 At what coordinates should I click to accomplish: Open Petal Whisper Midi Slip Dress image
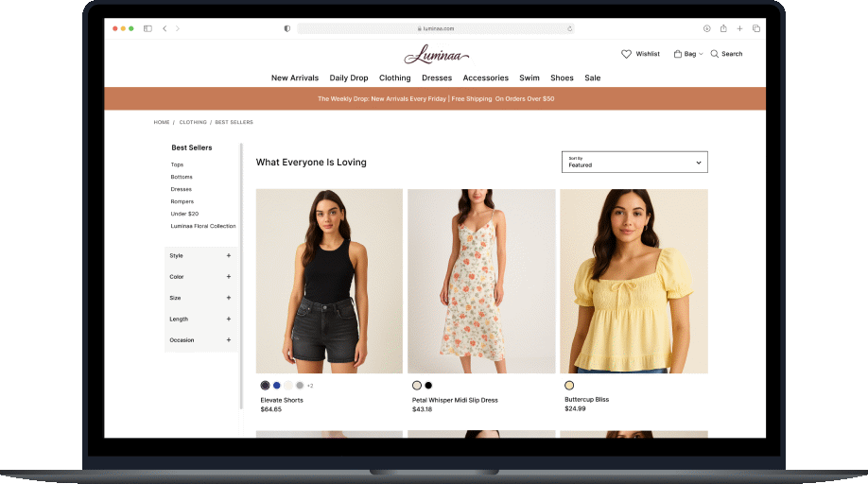(x=481, y=281)
